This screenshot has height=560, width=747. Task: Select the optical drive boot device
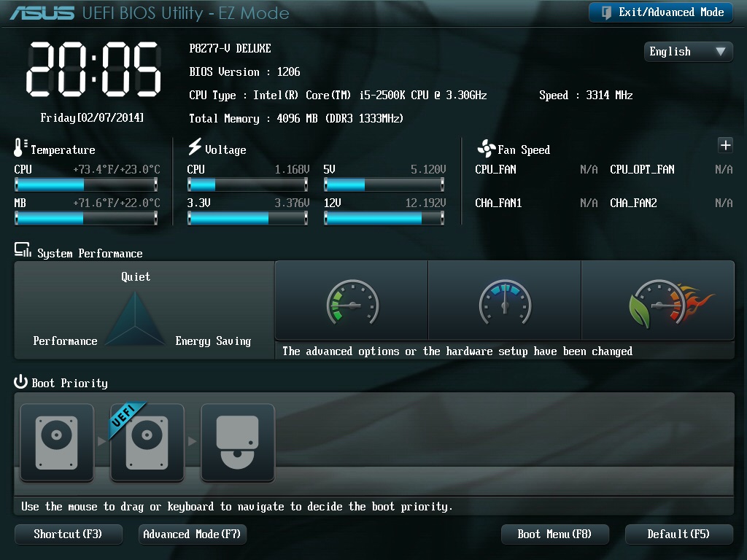click(x=238, y=443)
